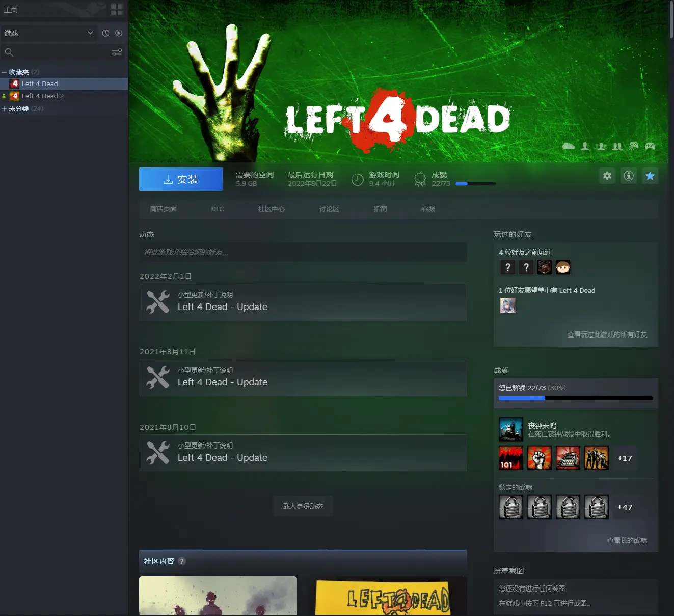
Task: Go to 主页 home
Action: 11,10
